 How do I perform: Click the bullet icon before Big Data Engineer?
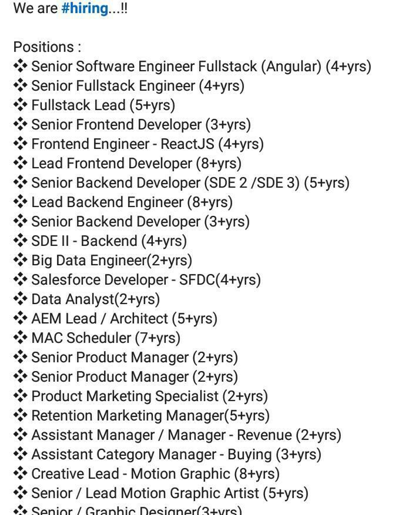20,260
